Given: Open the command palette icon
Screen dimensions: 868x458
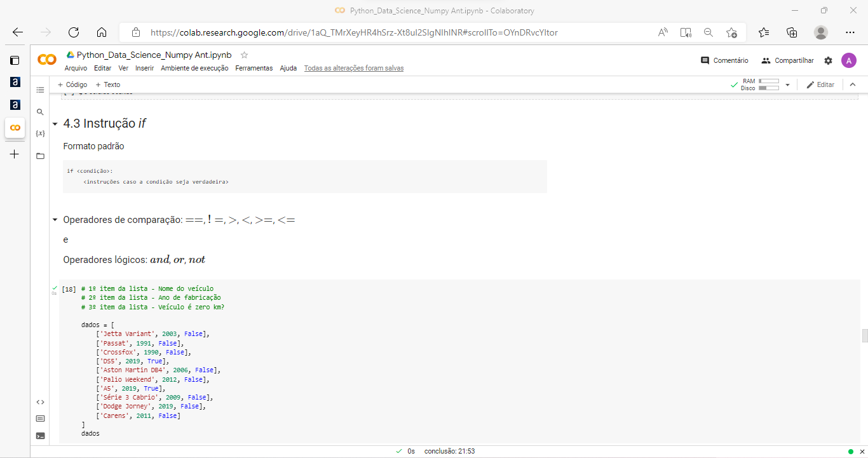Looking at the screenshot, I should pos(41,419).
